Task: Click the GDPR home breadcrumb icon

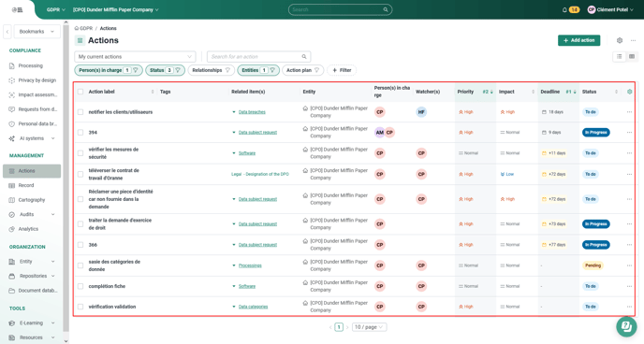Action: [77, 28]
